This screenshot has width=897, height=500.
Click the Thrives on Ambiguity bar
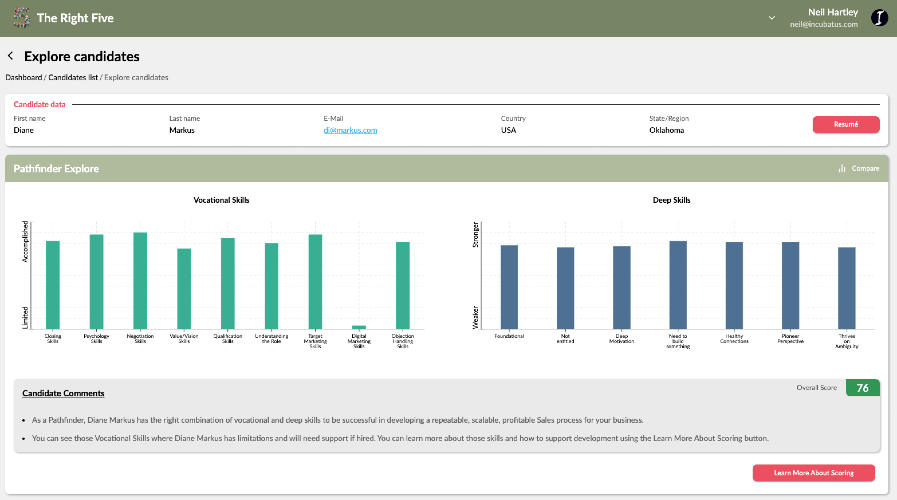click(846, 287)
